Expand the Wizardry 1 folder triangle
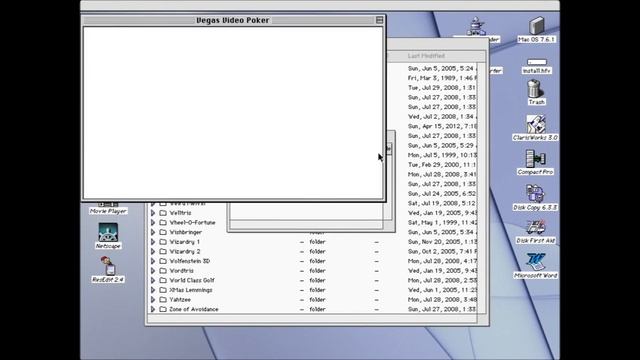Screen dimensions: 640x360 coord(153,242)
